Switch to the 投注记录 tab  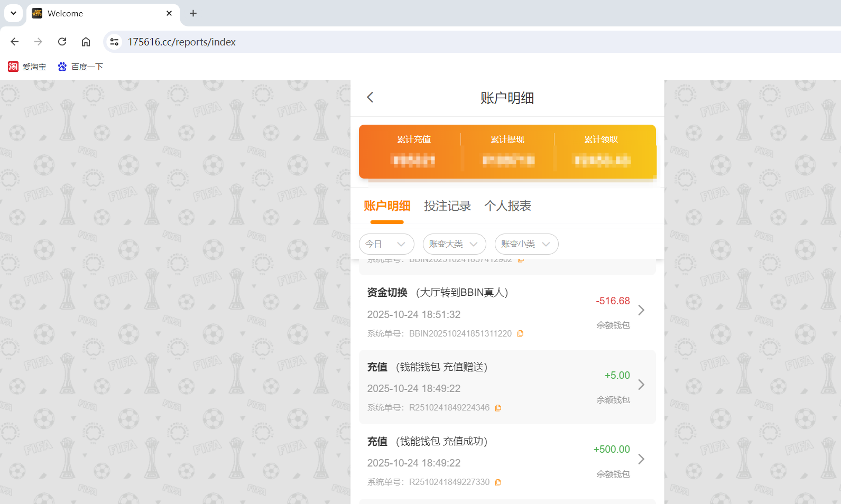(447, 206)
